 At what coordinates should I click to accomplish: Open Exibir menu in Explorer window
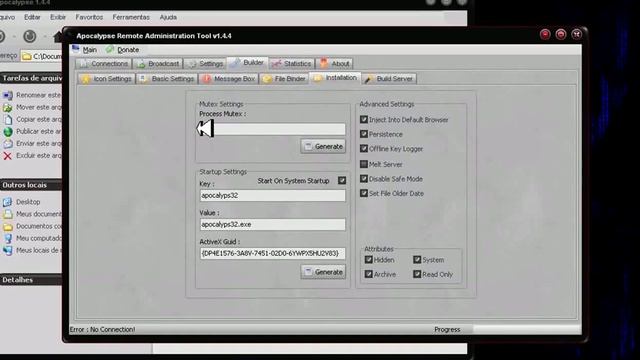pos(58,17)
